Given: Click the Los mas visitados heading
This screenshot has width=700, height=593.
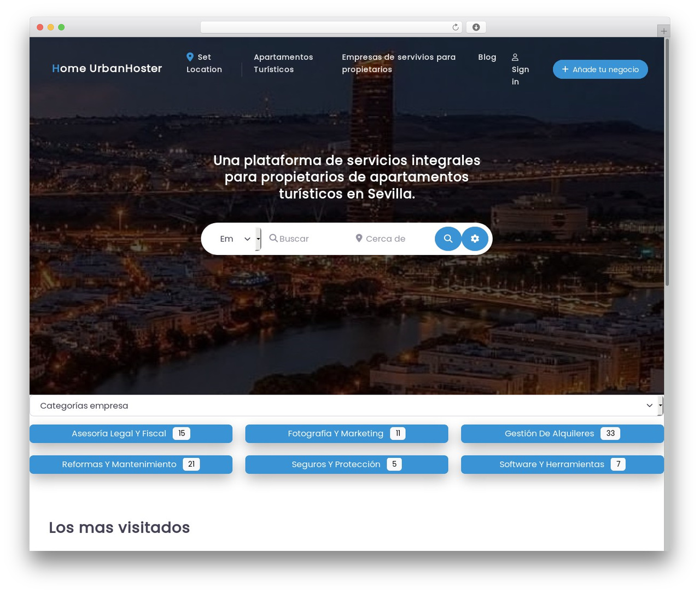Looking at the screenshot, I should (119, 527).
